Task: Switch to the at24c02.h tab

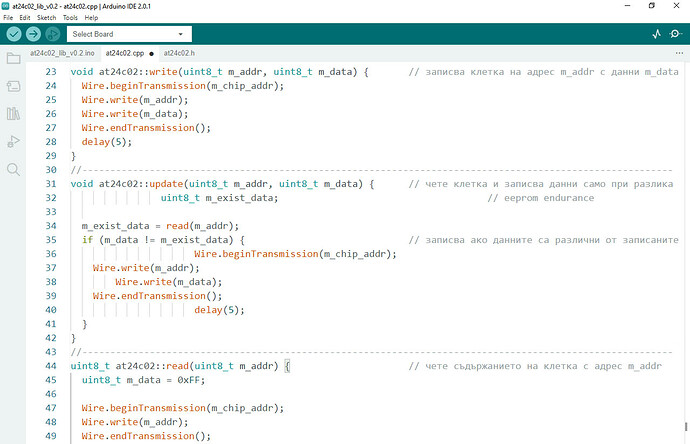Action: pos(179,52)
